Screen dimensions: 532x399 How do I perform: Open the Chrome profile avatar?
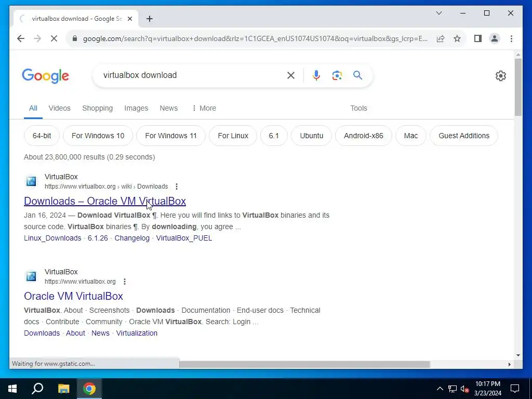click(x=495, y=38)
